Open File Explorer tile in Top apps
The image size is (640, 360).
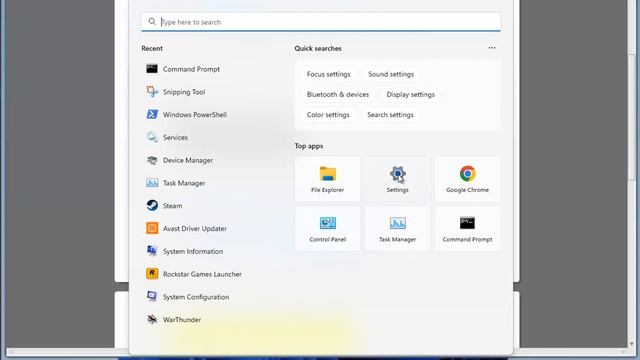327,179
